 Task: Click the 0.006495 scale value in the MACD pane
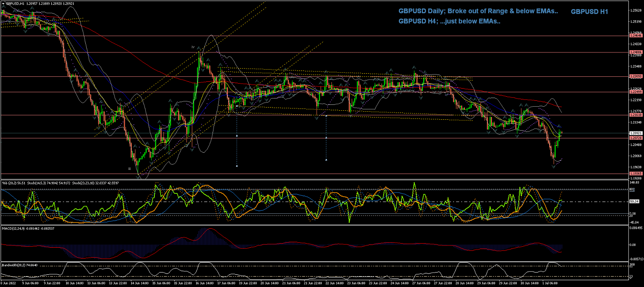[636, 228]
